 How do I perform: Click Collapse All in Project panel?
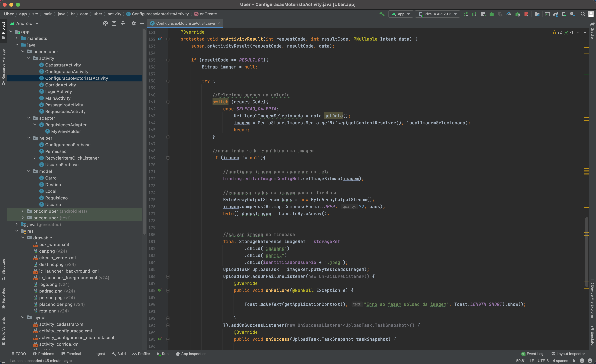click(x=123, y=23)
